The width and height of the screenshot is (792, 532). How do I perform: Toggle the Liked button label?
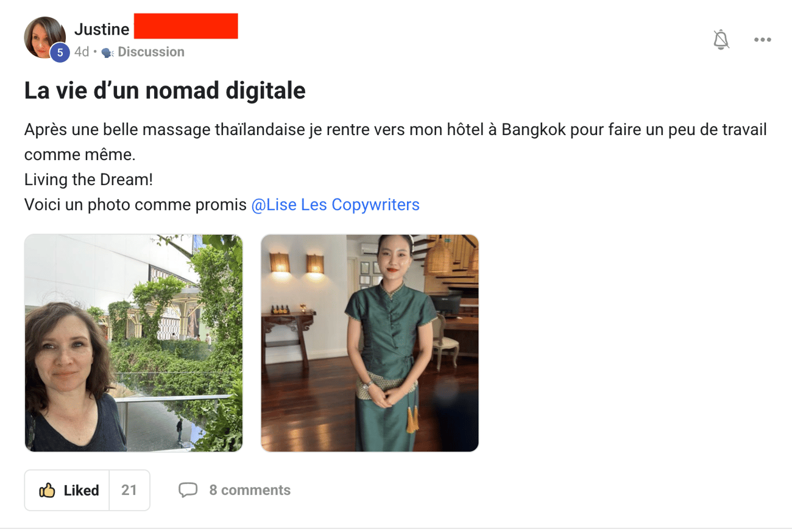click(81, 491)
